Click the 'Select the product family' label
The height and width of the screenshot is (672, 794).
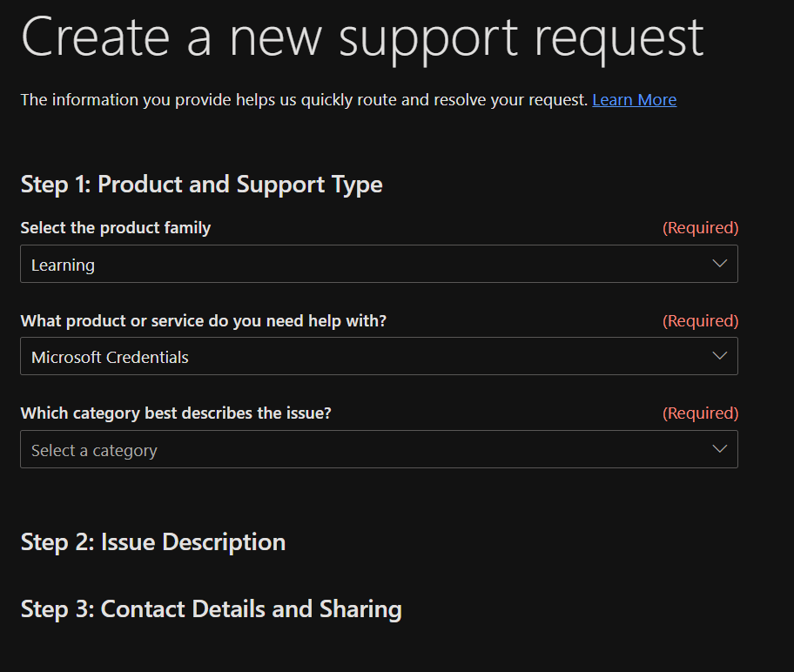115,228
